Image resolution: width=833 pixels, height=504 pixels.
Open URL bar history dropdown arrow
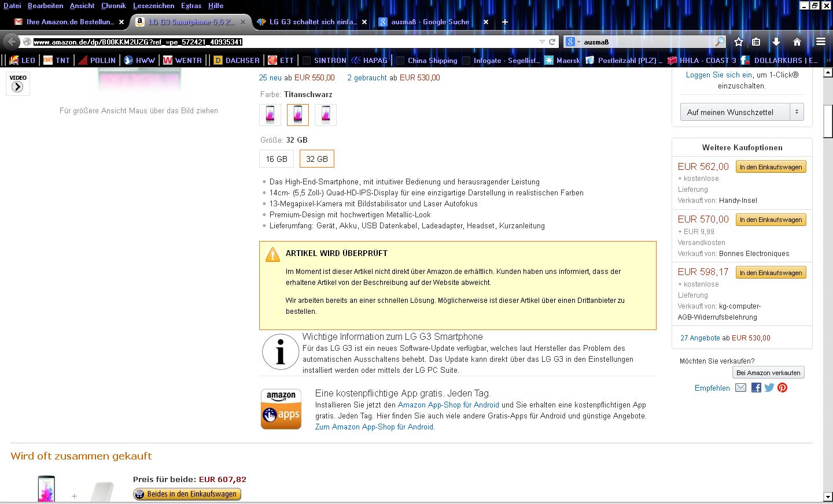pyautogui.click(x=542, y=42)
